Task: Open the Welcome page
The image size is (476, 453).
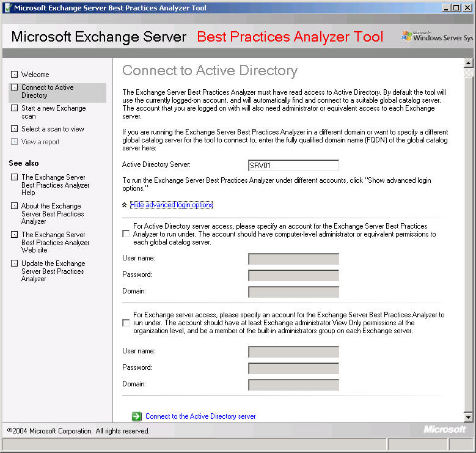Action: 35,75
